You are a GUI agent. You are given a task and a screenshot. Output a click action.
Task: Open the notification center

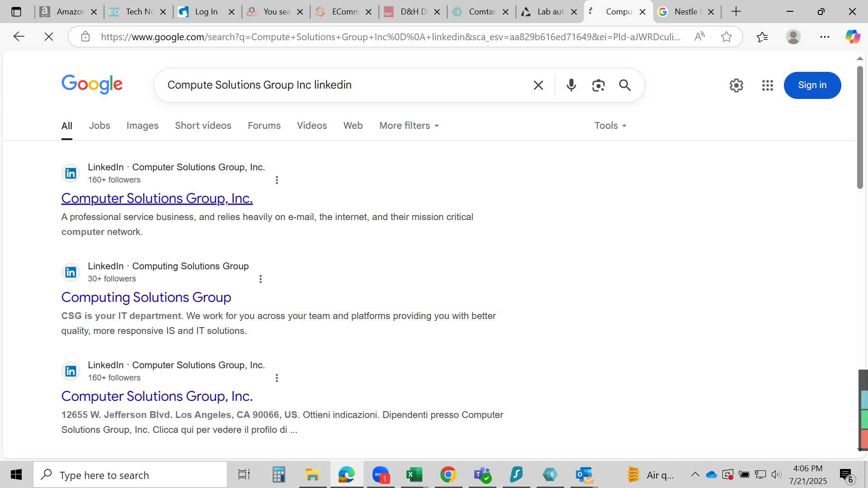846,475
